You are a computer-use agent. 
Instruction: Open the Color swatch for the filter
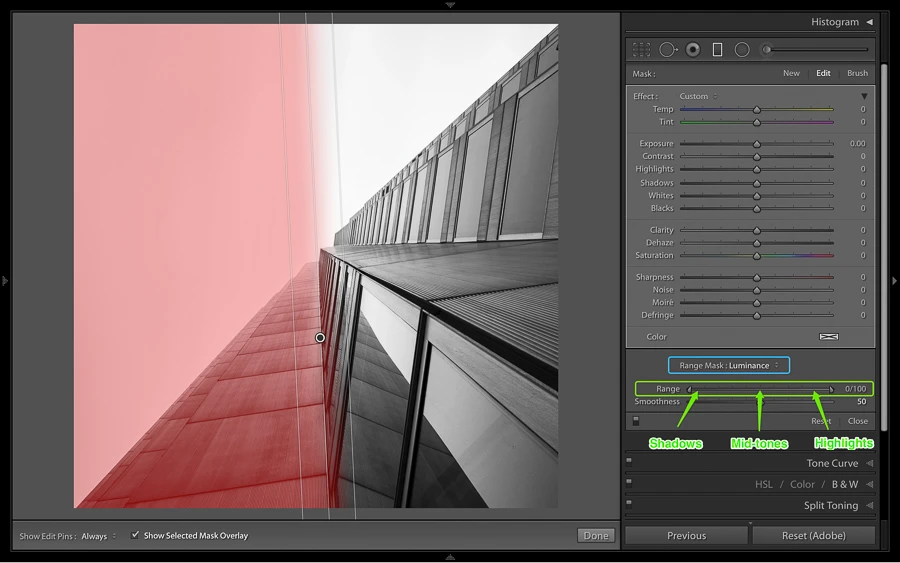(x=828, y=337)
